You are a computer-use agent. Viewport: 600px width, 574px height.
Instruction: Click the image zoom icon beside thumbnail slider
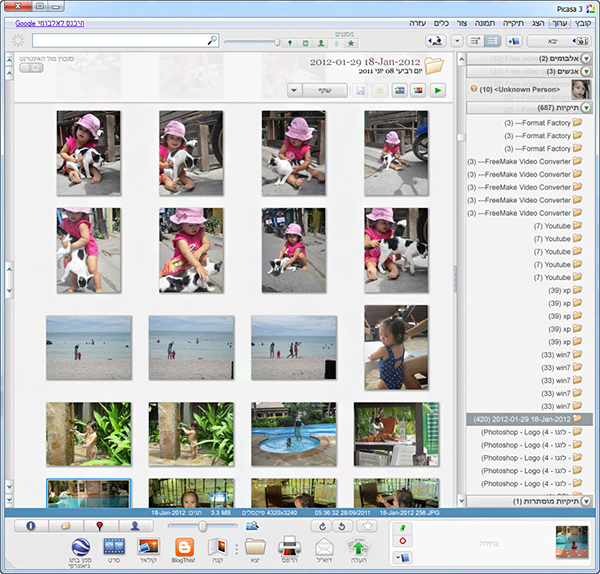tap(252, 527)
